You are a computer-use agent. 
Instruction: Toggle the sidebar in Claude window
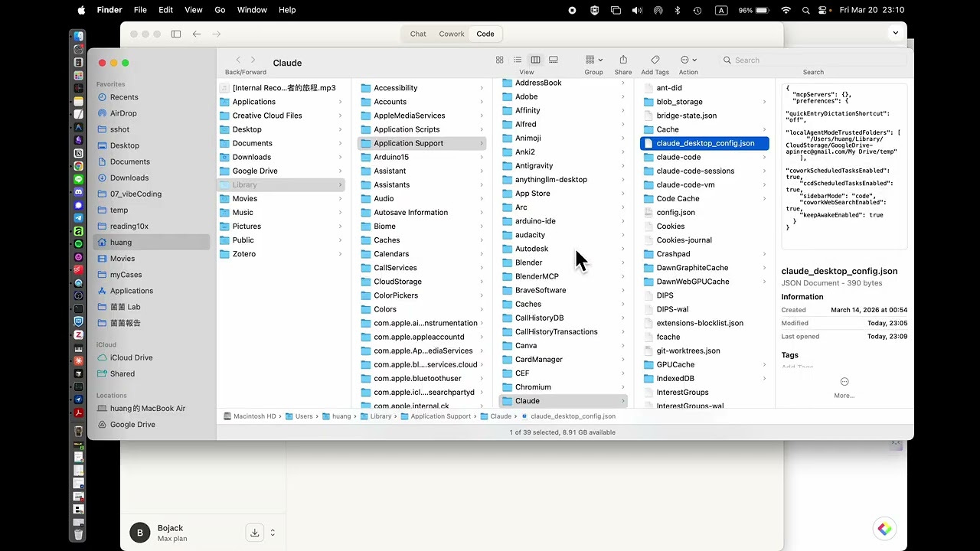[x=176, y=34]
